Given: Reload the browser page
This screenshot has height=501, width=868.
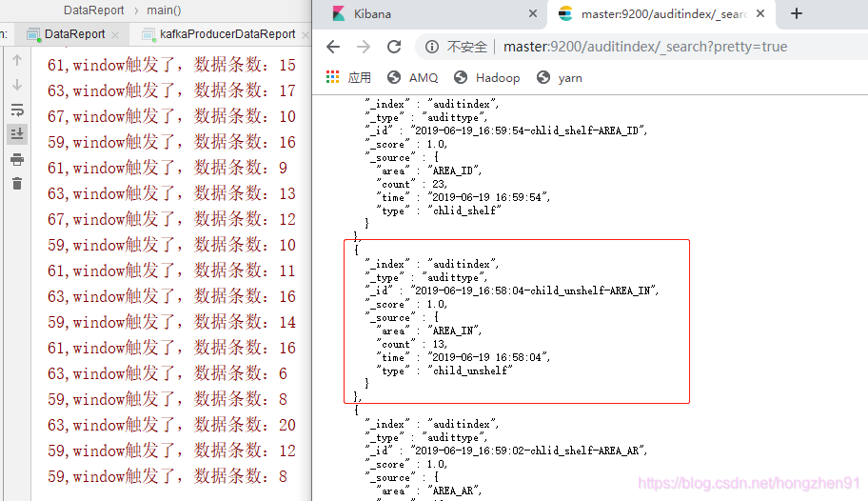Looking at the screenshot, I should (394, 47).
